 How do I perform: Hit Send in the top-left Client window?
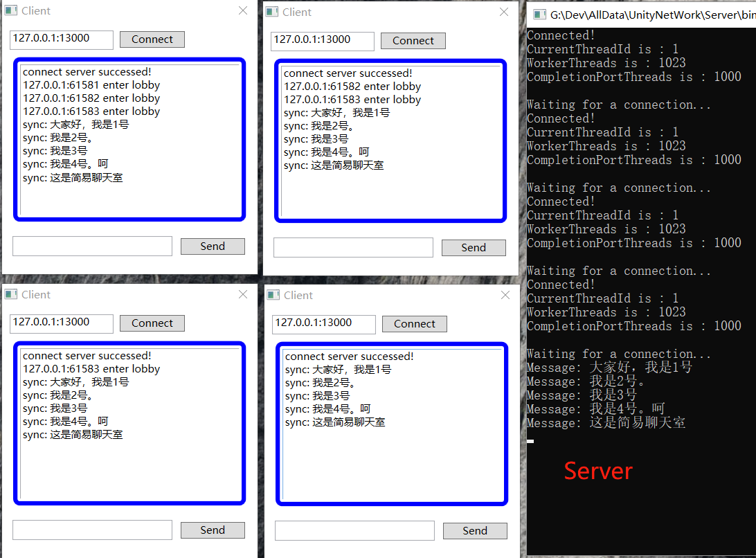coord(213,246)
